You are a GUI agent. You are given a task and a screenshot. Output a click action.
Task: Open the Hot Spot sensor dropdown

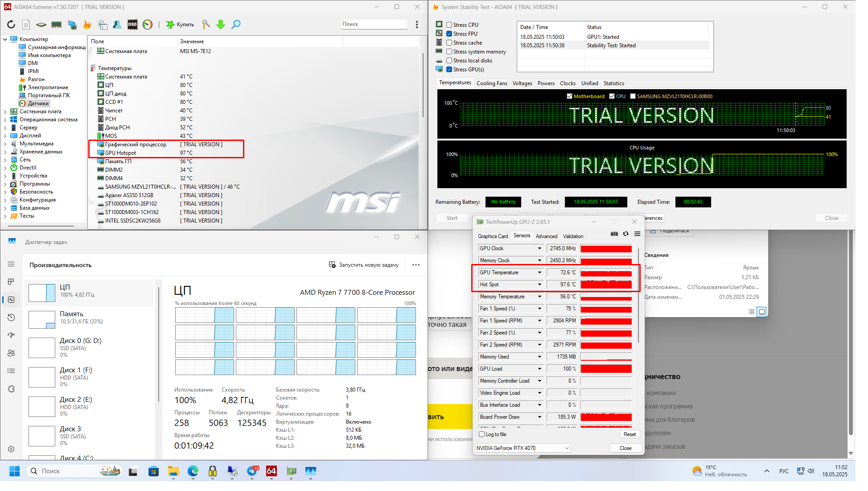[539, 285]
